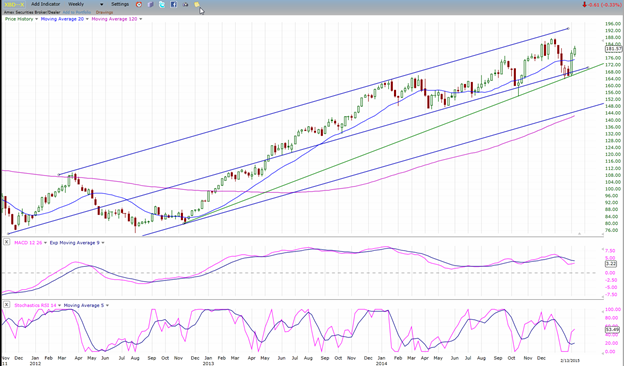Click the MACD value label 3.22
Screen dimensions: 624x366
coord(611,264)
